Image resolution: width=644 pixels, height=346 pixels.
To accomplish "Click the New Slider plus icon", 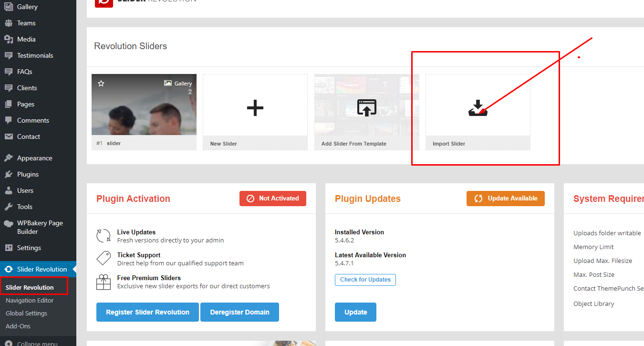I will pyautogui.click(x=255, y=108).
